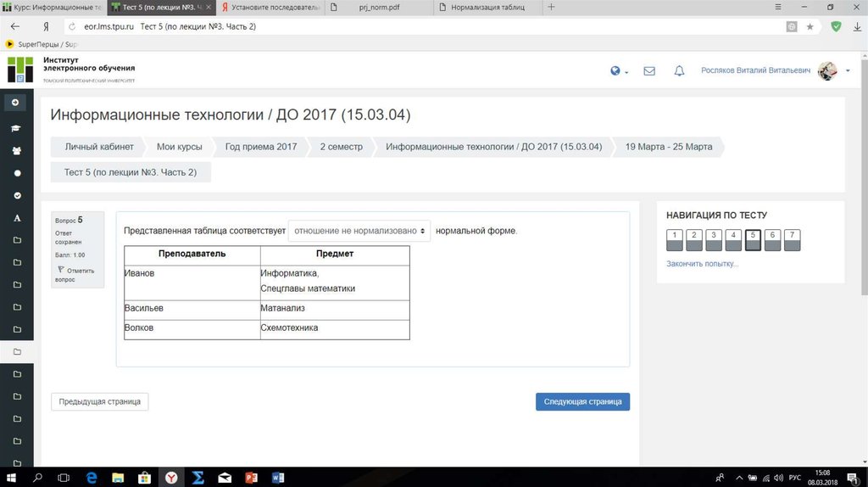Expand user menu arrow next to avatar
868x487 pixels.
click(x=848, y=71)
